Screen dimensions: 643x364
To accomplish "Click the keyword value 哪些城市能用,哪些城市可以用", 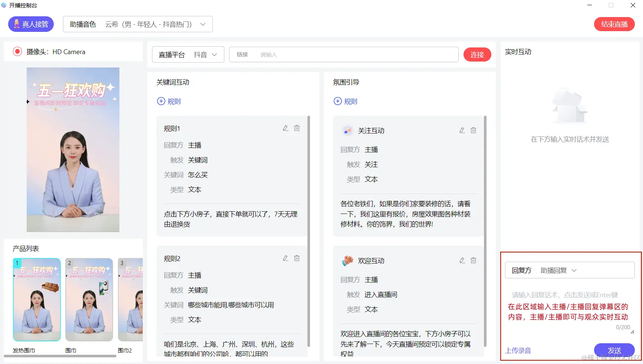I will click(231, 305).
